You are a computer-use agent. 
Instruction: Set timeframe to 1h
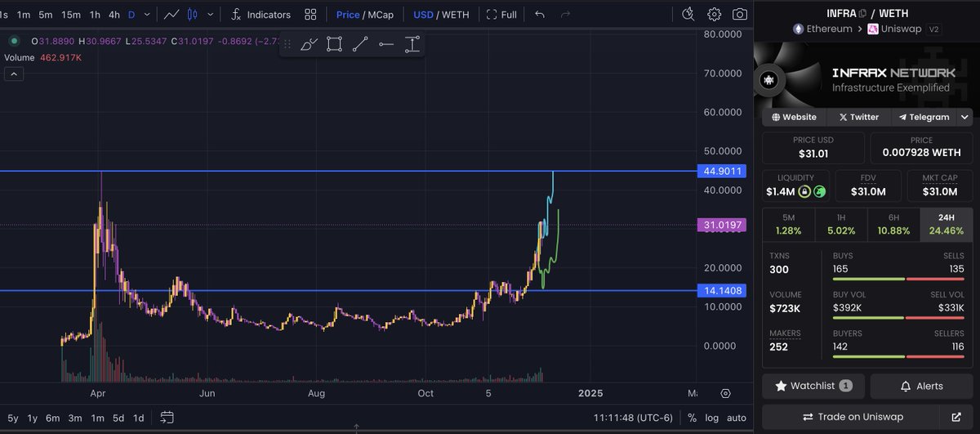click(96, 15)
